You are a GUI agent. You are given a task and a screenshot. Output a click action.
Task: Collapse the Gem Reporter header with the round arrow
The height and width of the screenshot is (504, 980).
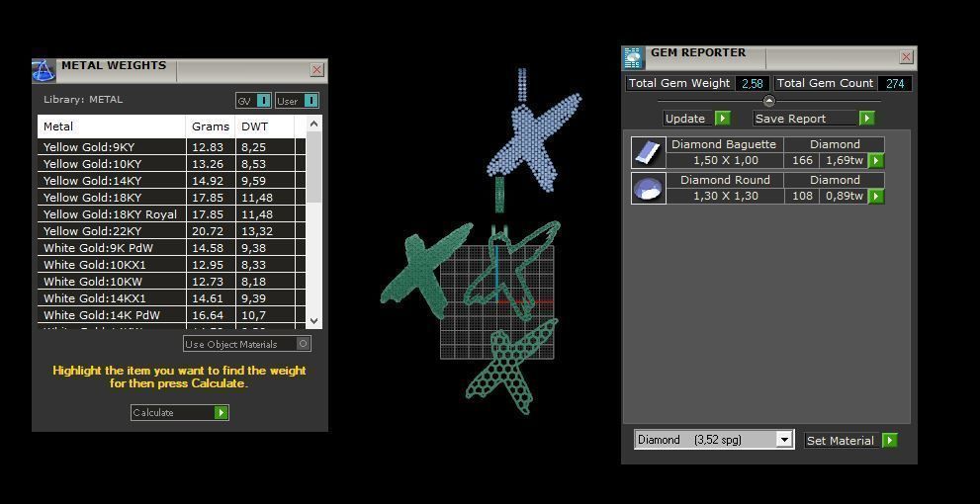pyautogui.click(x=769, y=101)
